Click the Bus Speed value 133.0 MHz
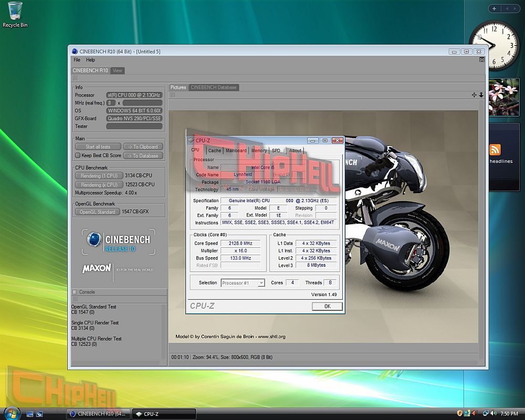The height and width of the screenshot is (420, 525). tap(240, 258)
